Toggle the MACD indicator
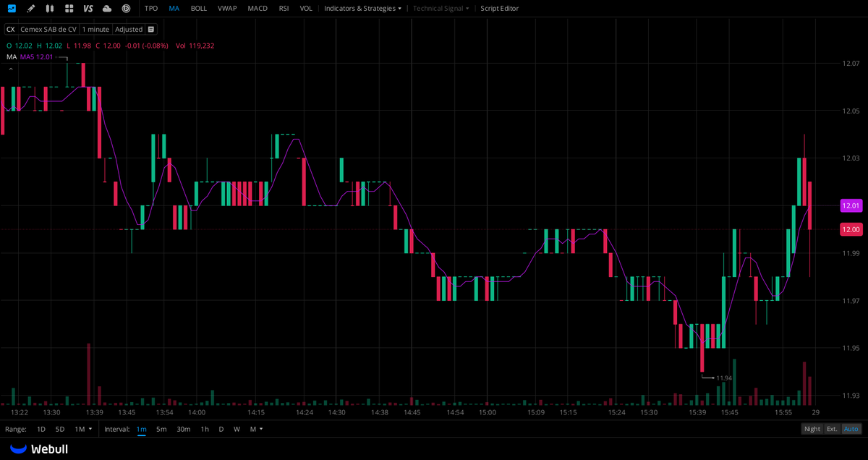Image resolution: width=868 pixels, height=460 pixels. [x=258, y=9]
